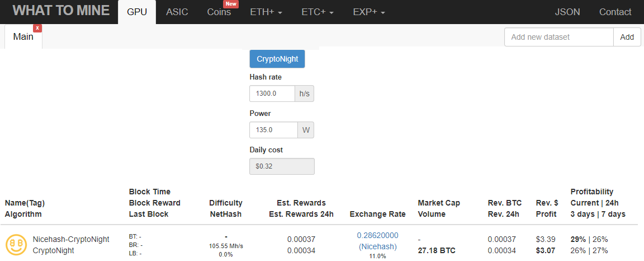Edit the Hash rate value field

tap(272, 94)
